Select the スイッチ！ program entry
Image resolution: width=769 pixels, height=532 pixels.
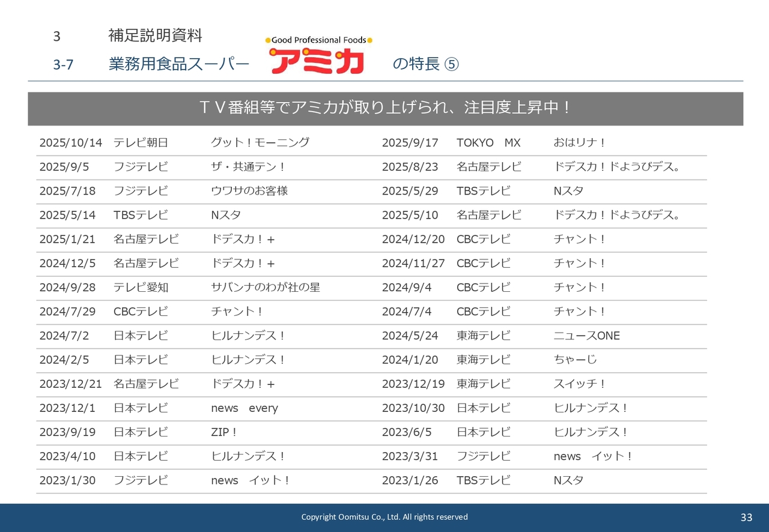pos(579,384)
